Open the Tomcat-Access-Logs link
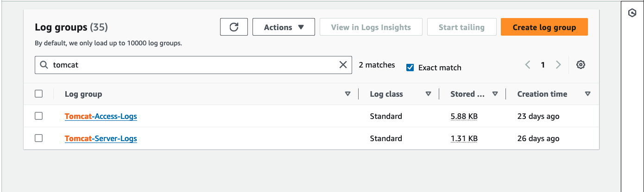The width and height of the screenshot is (644, 192). [x=101, y=116]
